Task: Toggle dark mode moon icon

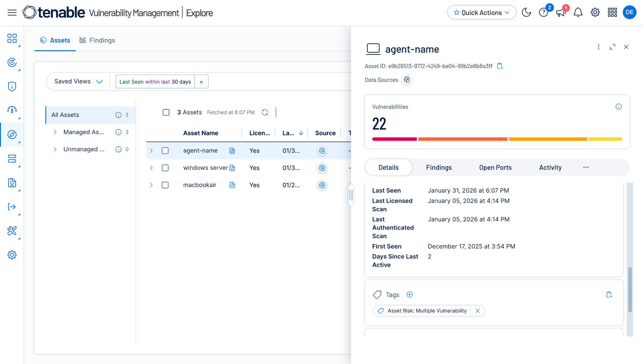Action: (x=526, y=13)
